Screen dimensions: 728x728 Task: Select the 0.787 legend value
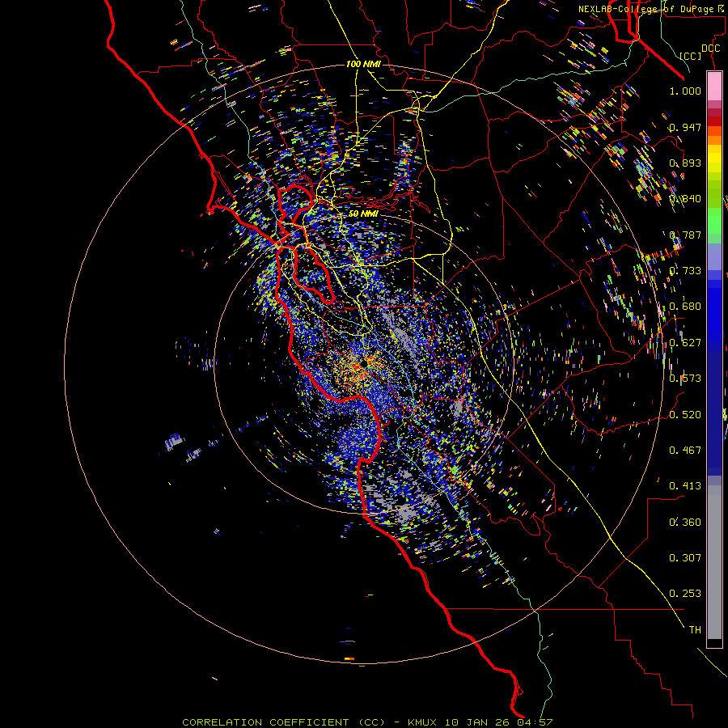tap(685, 235)
